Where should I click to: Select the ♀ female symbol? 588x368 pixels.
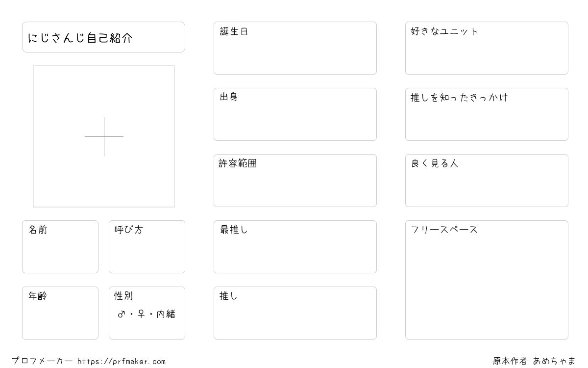coord(141,314)
